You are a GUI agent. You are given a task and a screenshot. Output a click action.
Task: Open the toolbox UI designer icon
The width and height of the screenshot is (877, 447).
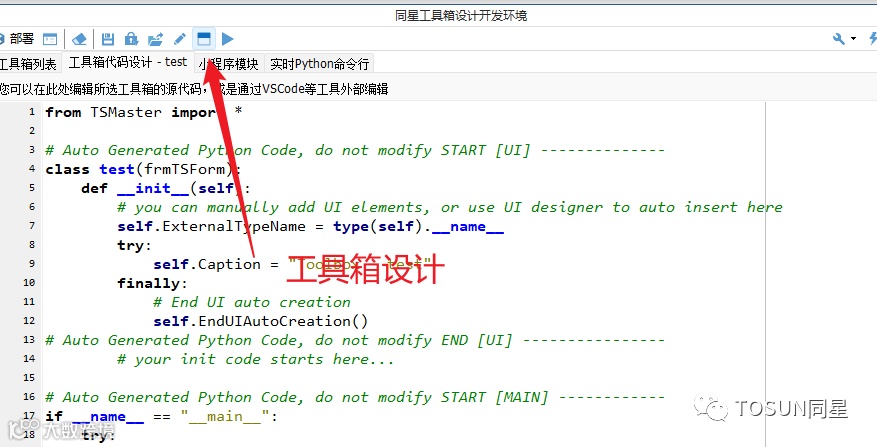[204, 39]
